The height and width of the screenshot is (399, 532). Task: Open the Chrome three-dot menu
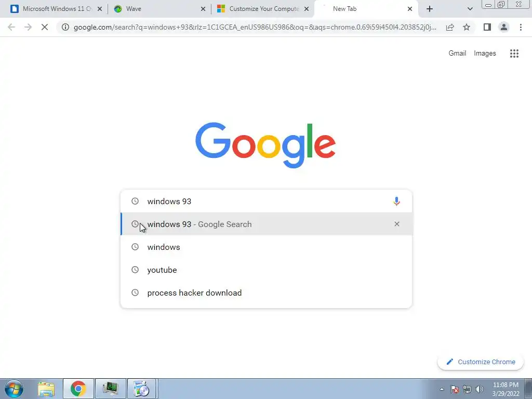(521, 27)
